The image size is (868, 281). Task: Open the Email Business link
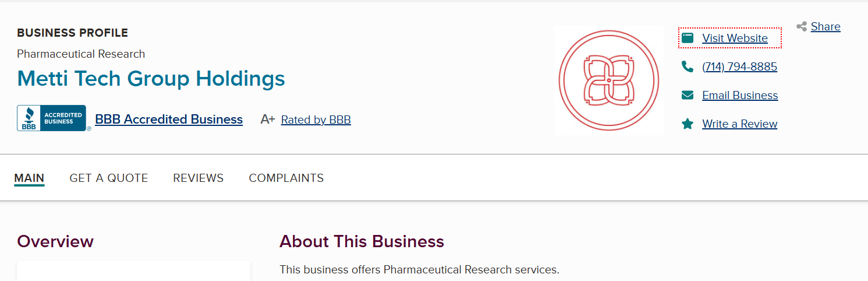740,96
